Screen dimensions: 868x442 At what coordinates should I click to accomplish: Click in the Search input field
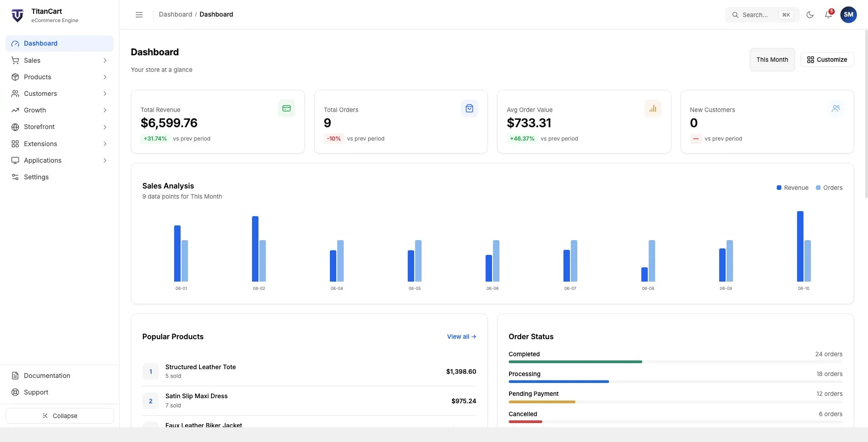pos(762,15)
